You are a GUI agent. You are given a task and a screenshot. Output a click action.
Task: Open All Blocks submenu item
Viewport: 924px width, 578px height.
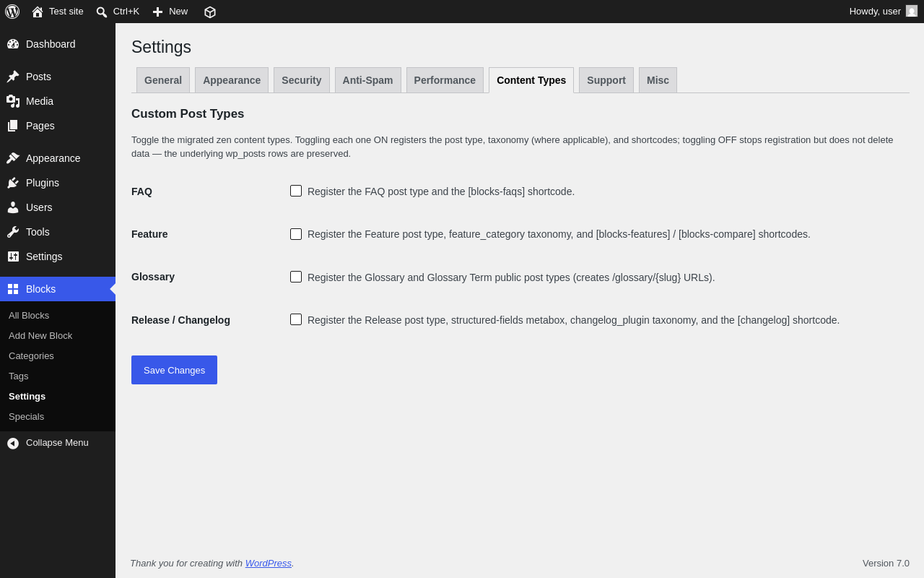pyautogui.click(x=29, y=315)
